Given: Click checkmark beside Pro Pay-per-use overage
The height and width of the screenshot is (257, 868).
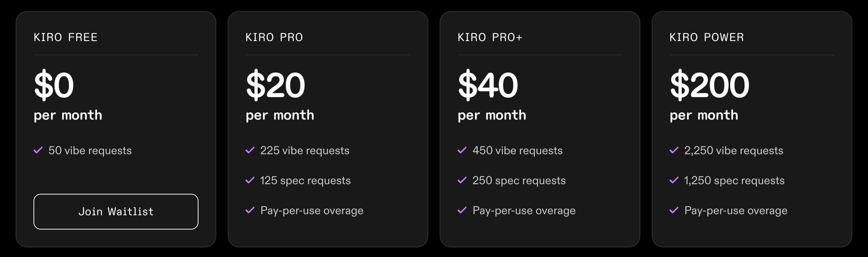Looking at the screenshot, I should tap(250, 210).
